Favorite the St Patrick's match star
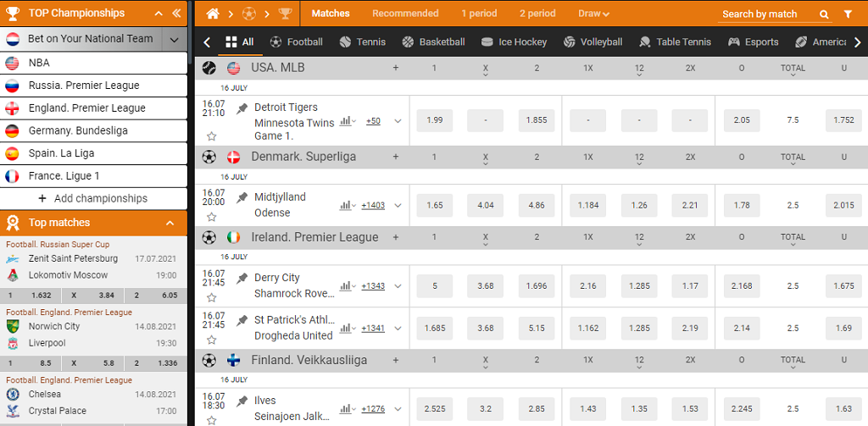The width and height of the screenshot is (868, 426). (x=211, y=340)
